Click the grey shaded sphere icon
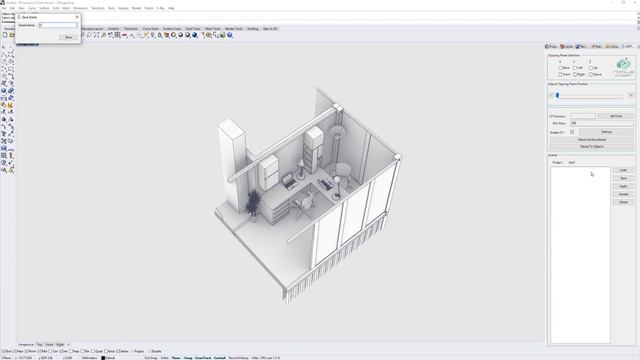The image size is (640, 360). click(180, 36)
